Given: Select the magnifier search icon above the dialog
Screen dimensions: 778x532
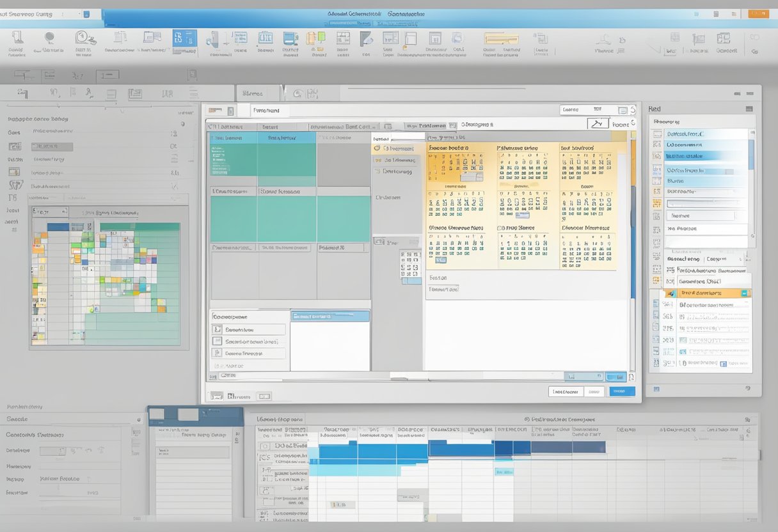Looking at the screenshot, I should 597,123.
